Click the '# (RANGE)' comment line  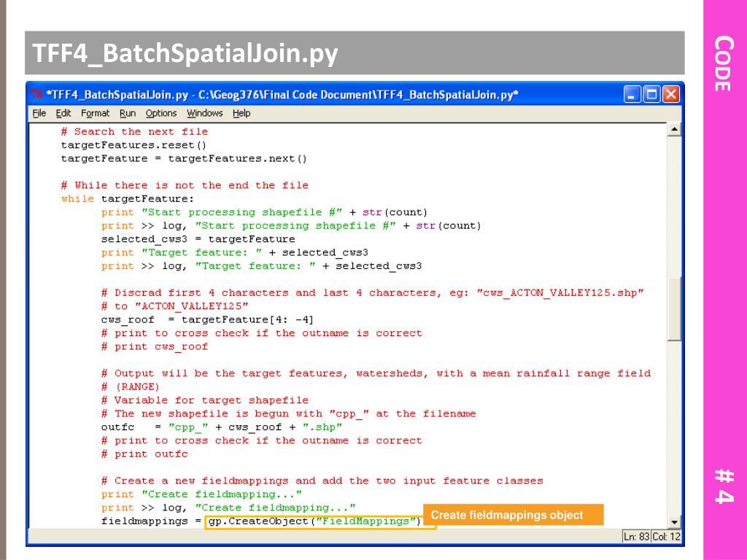[131, 386]
